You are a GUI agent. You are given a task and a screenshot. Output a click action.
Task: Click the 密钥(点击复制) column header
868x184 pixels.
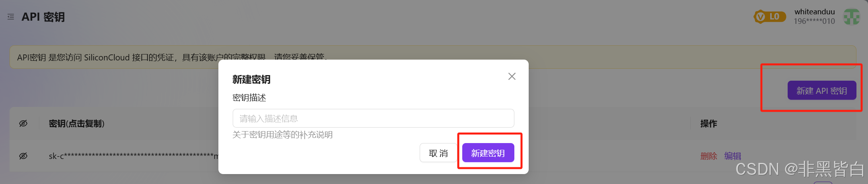tap(76, 124)
